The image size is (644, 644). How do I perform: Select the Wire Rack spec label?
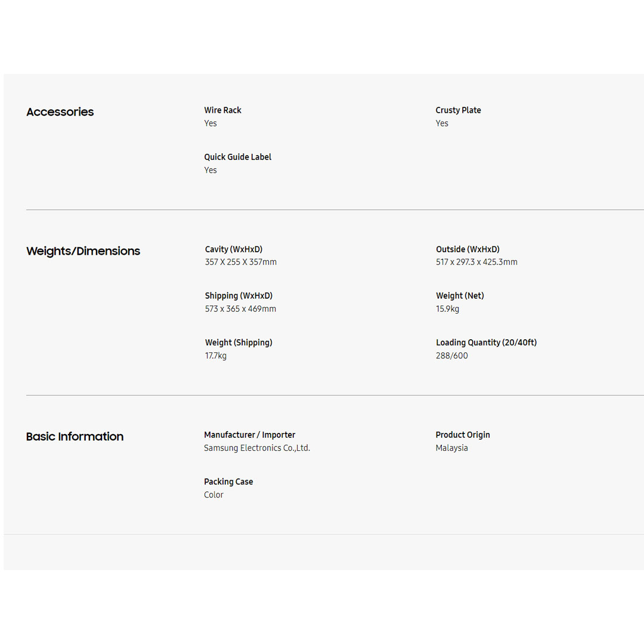tap(222, 110)
